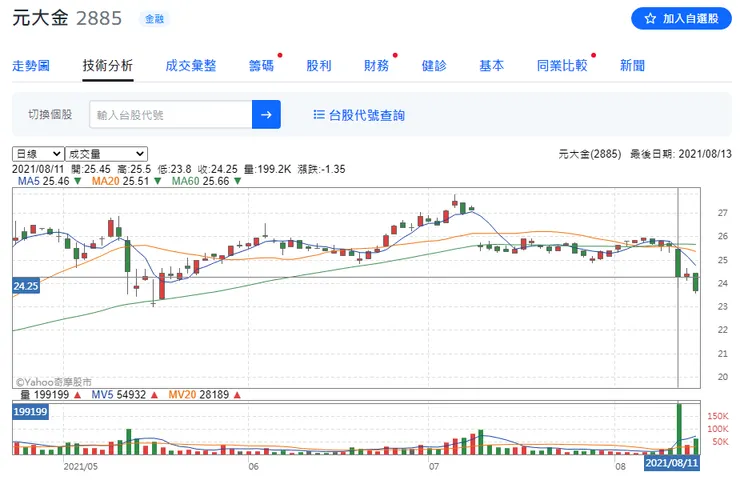The width and height of the screenshot is (740, 480).
Task: Click the MA20 25.51 legend text
Action: pyautogui.click(x=120, y=181)
